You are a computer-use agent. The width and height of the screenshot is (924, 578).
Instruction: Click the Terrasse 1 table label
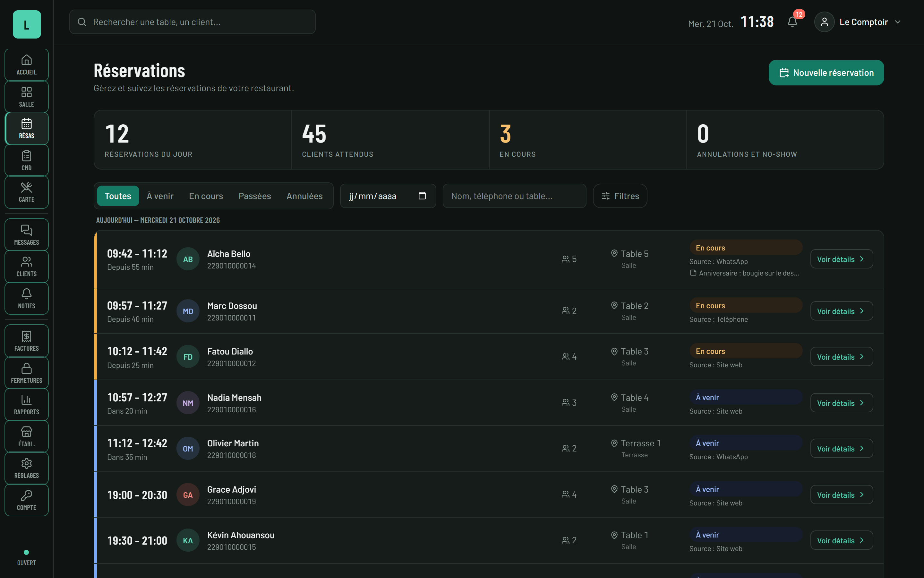tap(640, 443)
